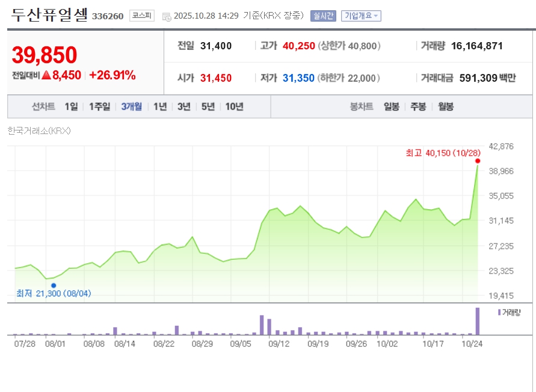
Task: Open the 5년 chart view
Action: pos(208,106)
